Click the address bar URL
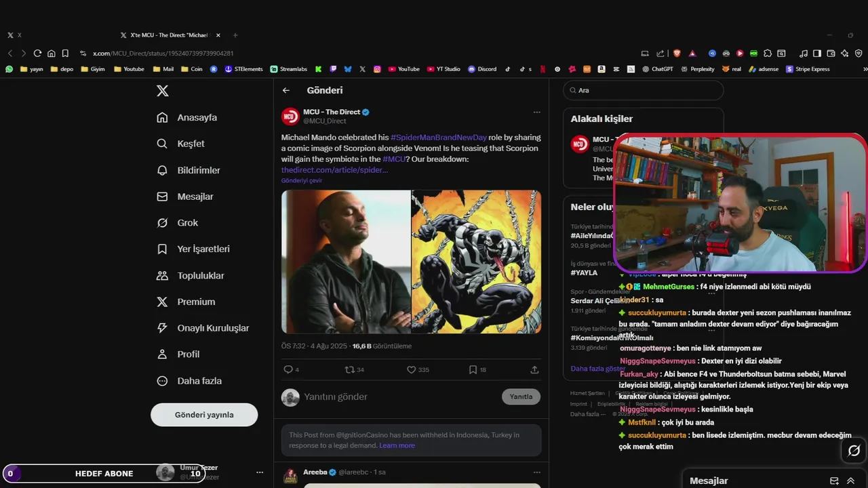 point(163,53)
